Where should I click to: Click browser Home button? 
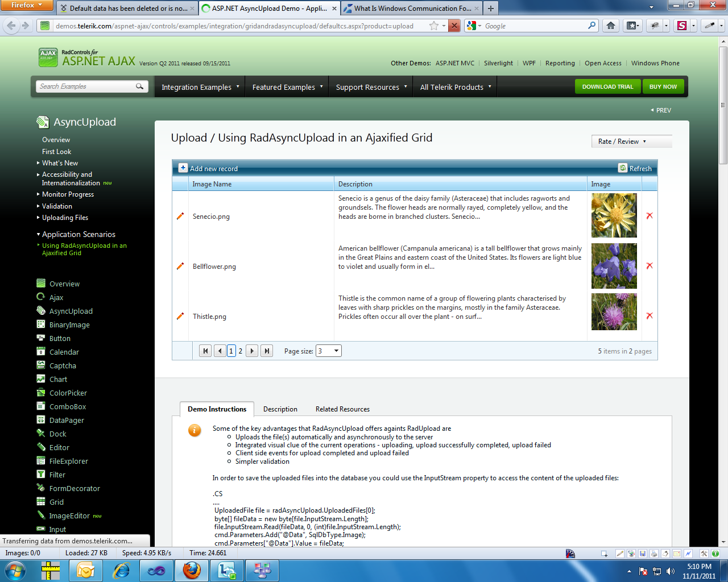[x=611, y=26]
